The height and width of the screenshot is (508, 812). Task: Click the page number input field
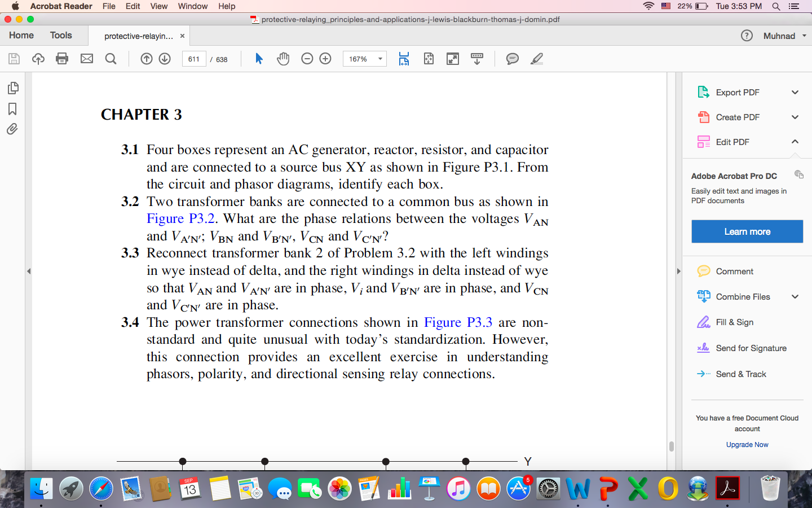click(x=193, y=58)
